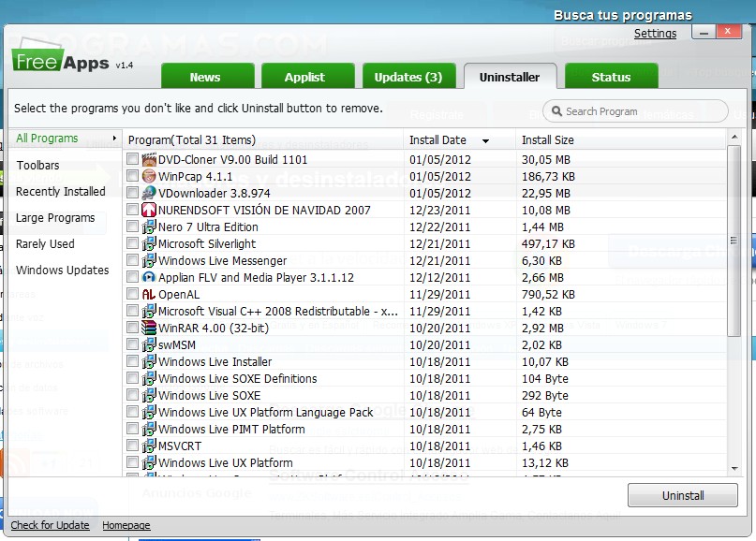Switch to the Applist tab

coord(307,77)
